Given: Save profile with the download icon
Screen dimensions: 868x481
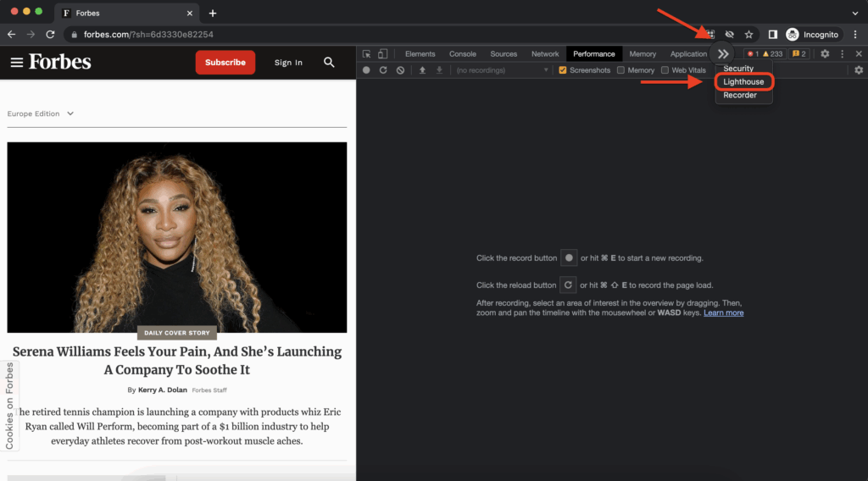Looking at the screenshot, I should pyautogui.click(x=439, y=70).
